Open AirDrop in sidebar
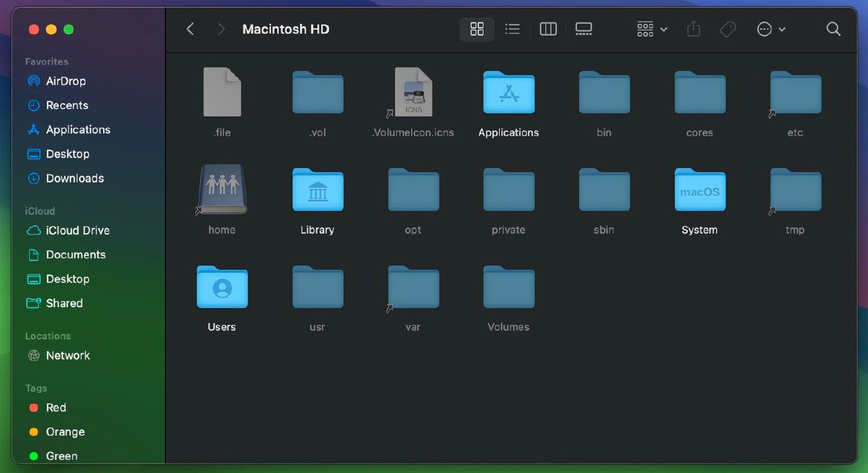This screenshot has width=868, height=473. 66,81
